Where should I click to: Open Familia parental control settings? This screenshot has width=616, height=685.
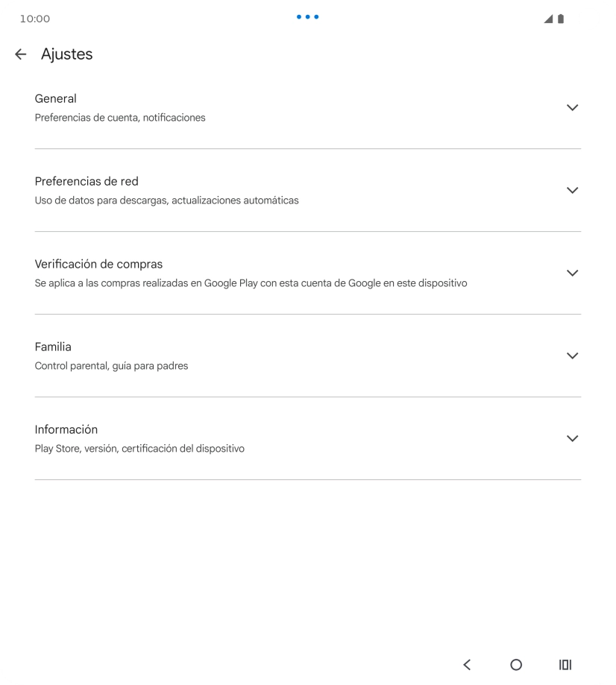(x=308, y=356)
